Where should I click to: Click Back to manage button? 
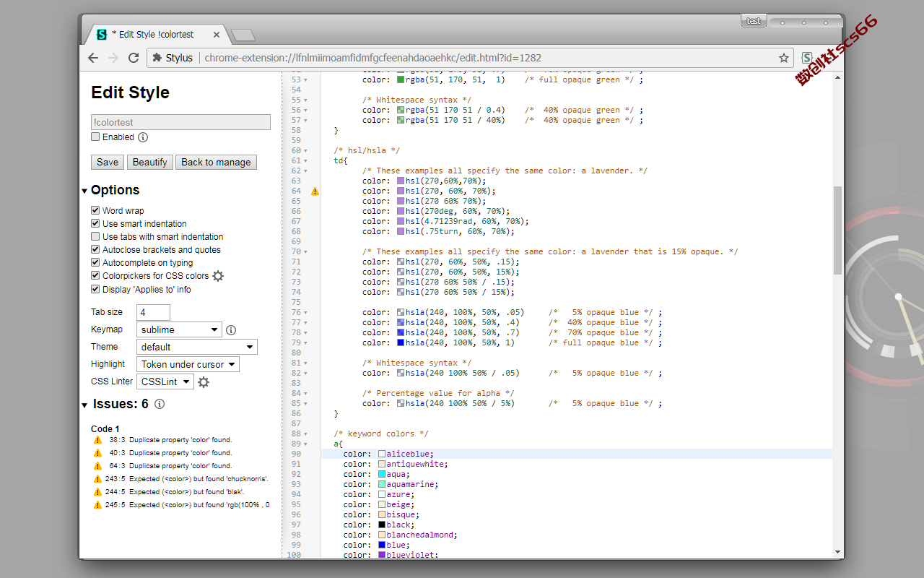point(216,162)
